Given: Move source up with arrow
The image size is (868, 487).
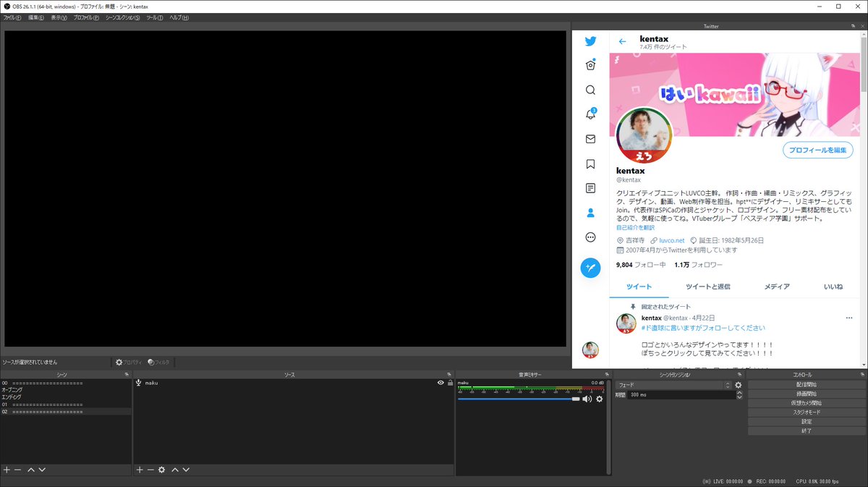Looking at the screenshot, I should pyautogui.click(x=175, y=470).
